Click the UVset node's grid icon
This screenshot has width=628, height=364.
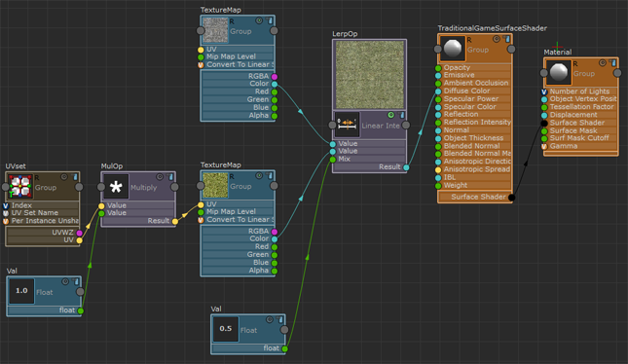pos(20,187)
